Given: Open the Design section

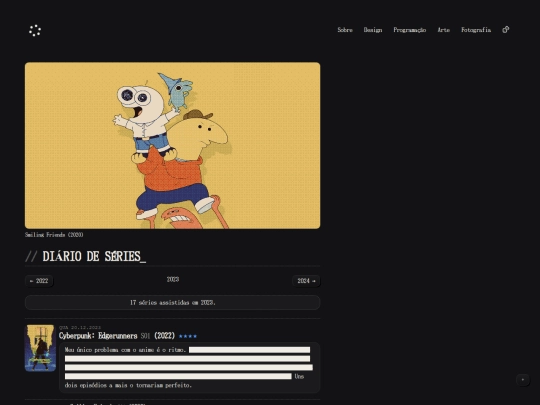Looking at the screenshot, I should click(373, 30).
